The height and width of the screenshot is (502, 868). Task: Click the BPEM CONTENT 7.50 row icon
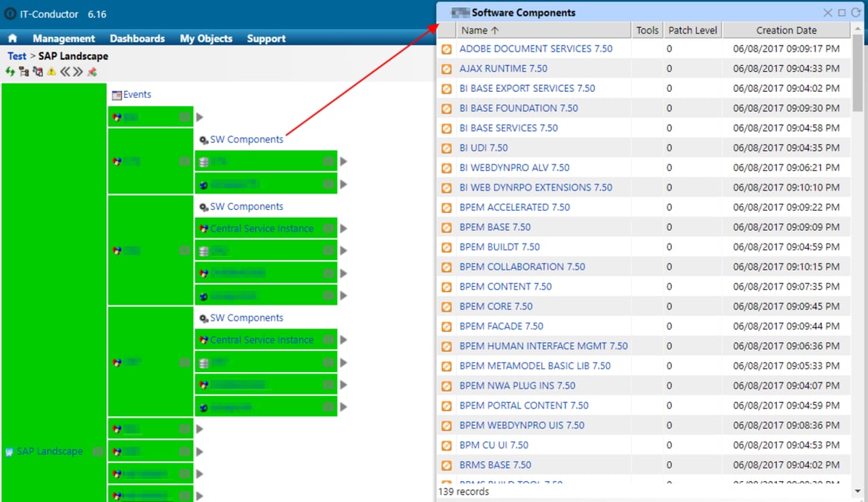[446, 287]
